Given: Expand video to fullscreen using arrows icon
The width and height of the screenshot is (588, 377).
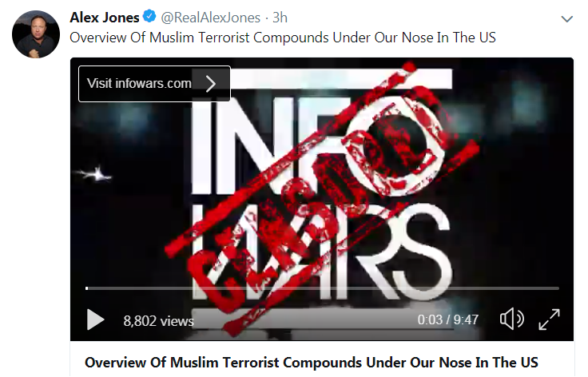Looking at the screenshot, I should tap(550, 319).
